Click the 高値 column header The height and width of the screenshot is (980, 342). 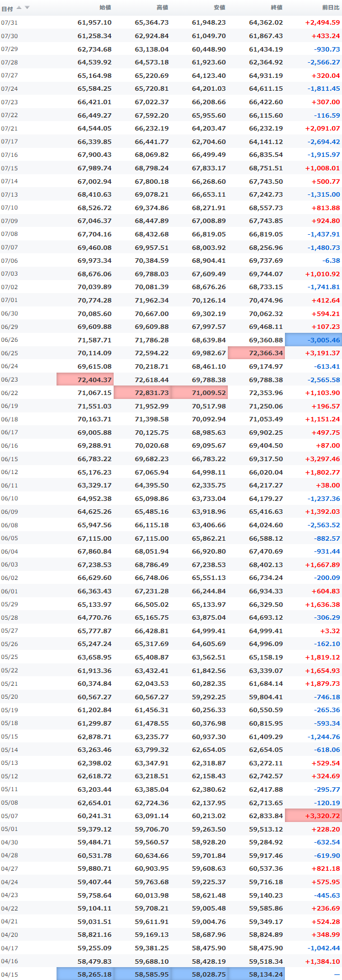coord(162,8)
